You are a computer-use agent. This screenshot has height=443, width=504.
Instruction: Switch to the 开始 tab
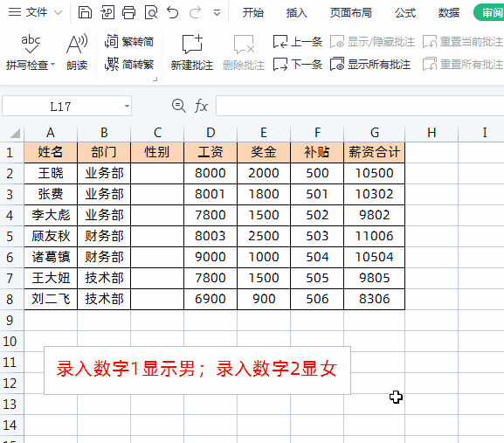point(253,13)
